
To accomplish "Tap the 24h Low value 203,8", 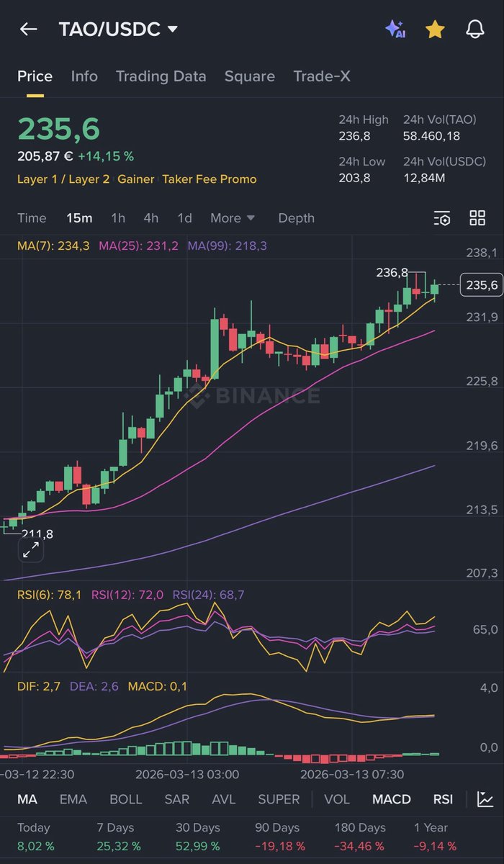I will click(x=354, y=177).
